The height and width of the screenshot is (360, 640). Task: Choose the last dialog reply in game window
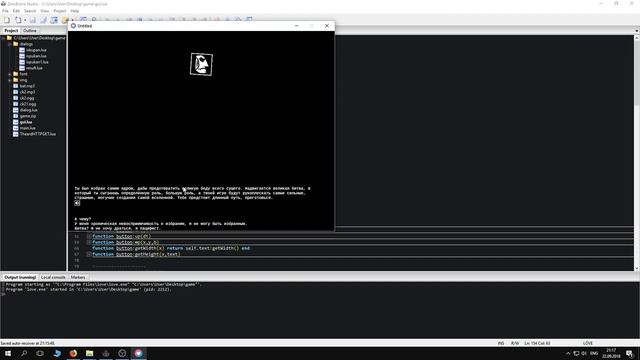(118, 228)
